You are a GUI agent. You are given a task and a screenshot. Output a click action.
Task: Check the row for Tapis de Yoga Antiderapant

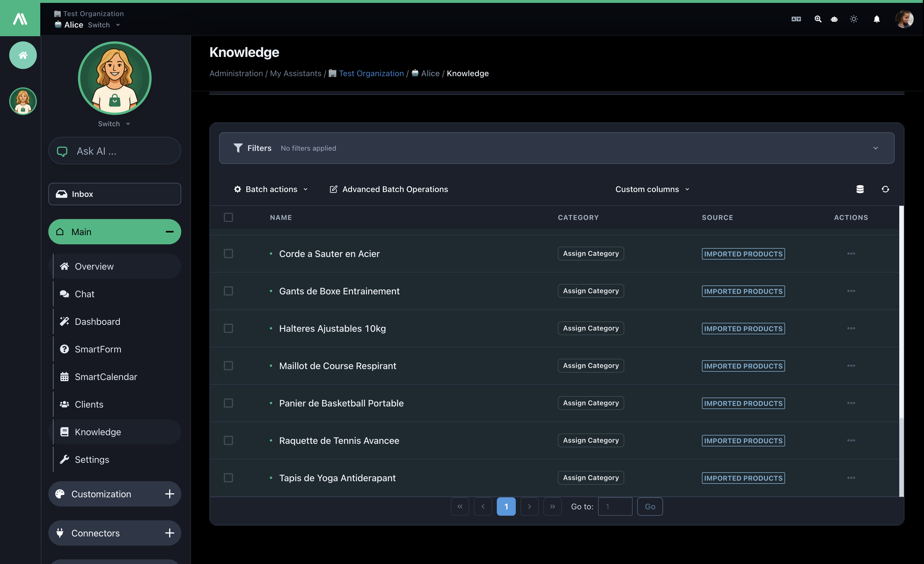pyautogui.click(x=228, y=477)
